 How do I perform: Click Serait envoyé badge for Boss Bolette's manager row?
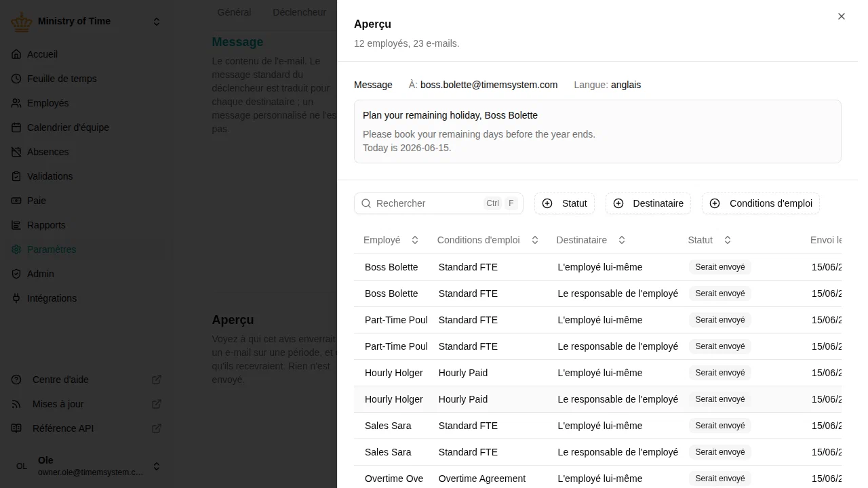pos(720,293)
